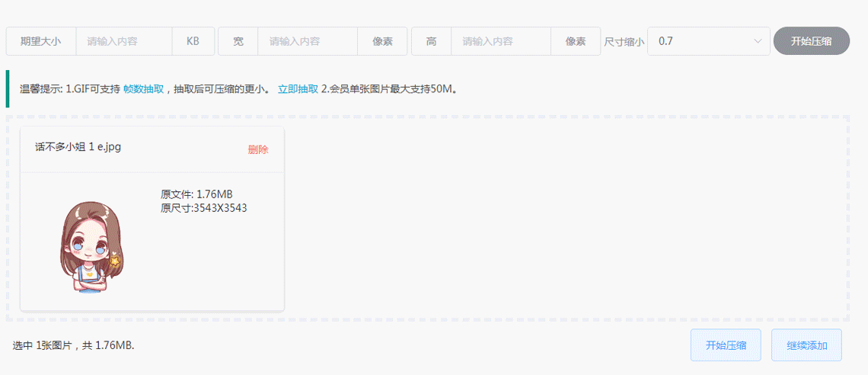Follow the 立即抽取 link
The image size is (868, 375).
coord(298,89)
